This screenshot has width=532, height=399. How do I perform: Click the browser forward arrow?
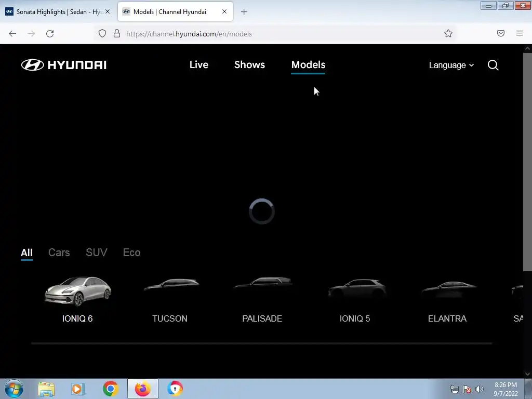(31, 34)
